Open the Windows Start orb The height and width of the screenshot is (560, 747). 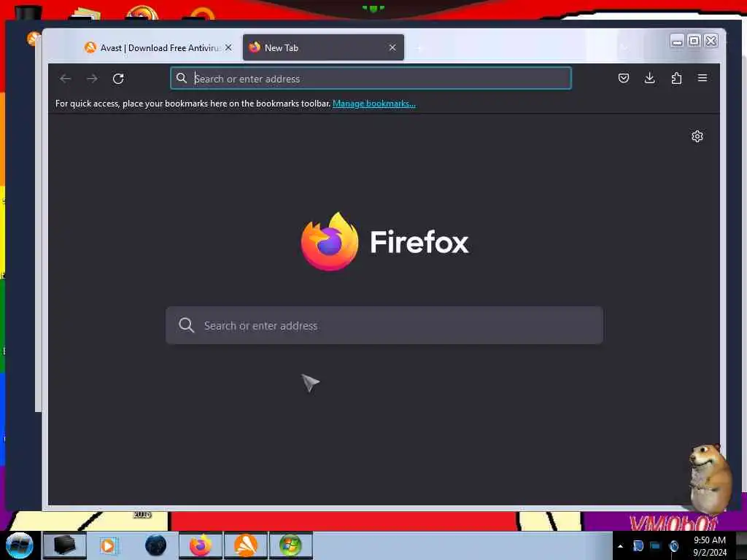tap(20, 545)
